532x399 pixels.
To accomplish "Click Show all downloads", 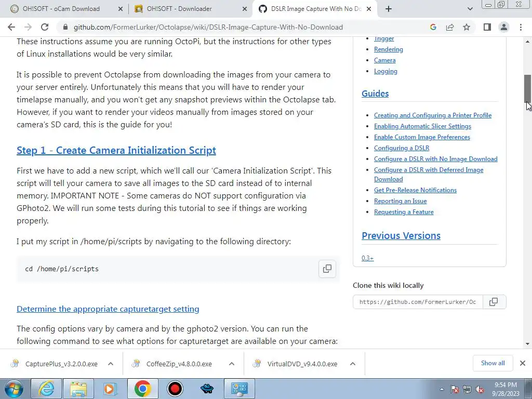I will tap(493, 363).
